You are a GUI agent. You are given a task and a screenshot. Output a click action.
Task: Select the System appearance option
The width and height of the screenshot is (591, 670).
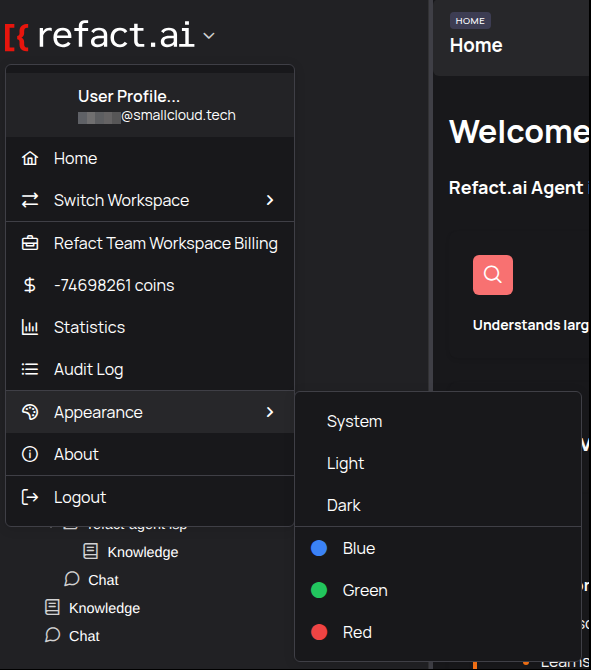[x=438, y=421]
